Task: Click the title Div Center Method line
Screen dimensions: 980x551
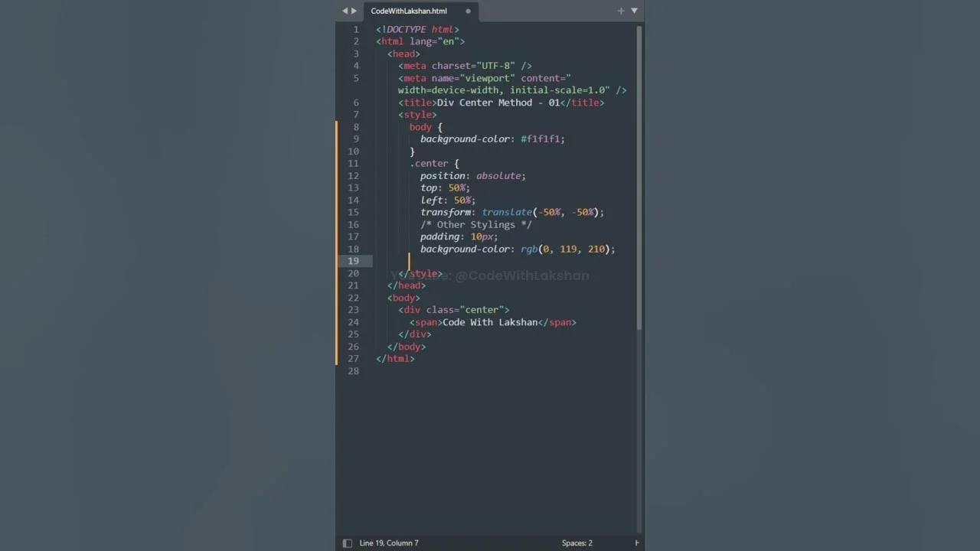Action: (x=501, y=103)
